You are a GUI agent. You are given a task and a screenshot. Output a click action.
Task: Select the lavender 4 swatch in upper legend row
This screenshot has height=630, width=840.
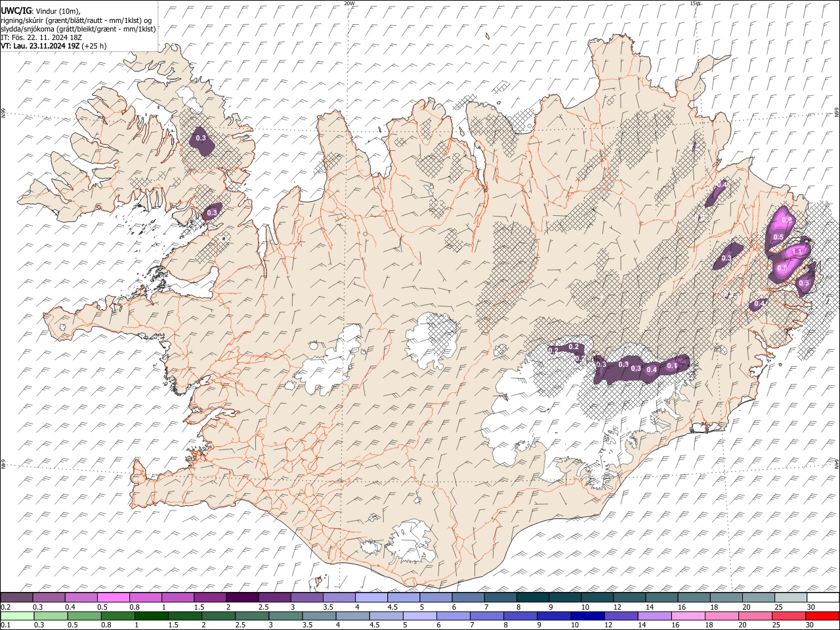click(371, 597)
